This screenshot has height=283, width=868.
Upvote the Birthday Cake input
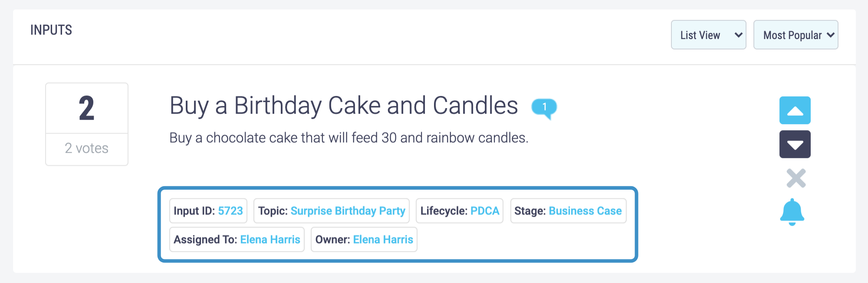(x=795, y=110)
